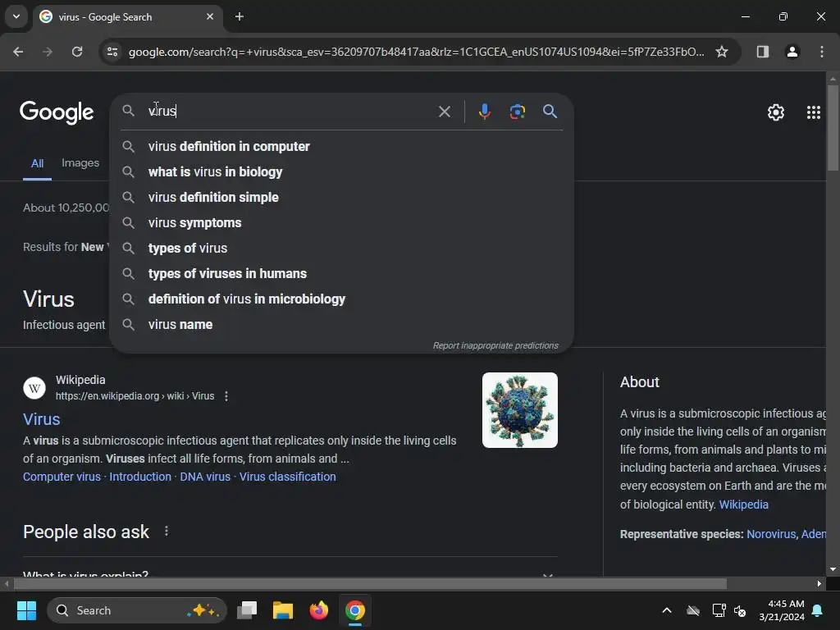840x630 pixels.
Task: Select the All results tab
Action: coord(37,163)
